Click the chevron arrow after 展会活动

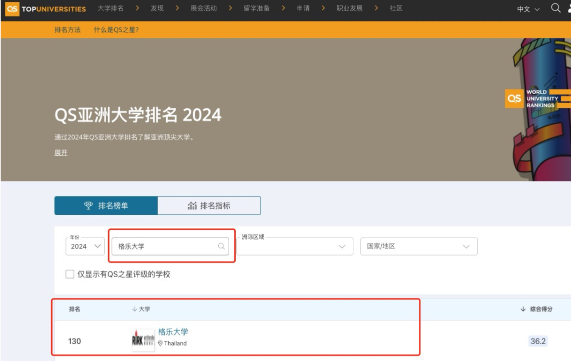pyautogui.click(x=230, y=8)
